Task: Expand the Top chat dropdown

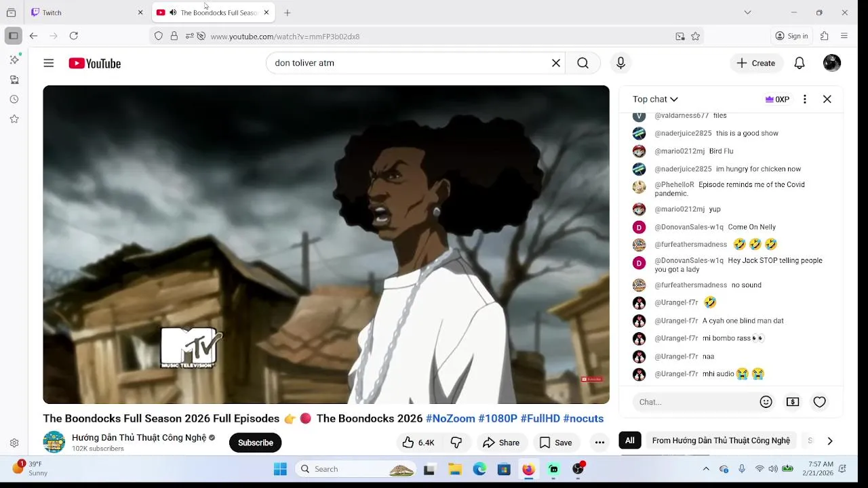Action: pyautogui.click(x=655, y=99)
